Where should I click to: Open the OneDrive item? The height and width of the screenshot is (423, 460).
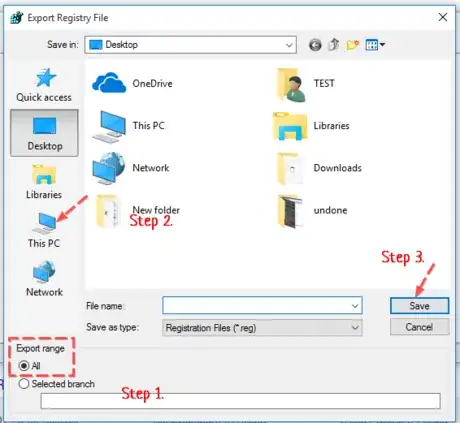[133, 83]
